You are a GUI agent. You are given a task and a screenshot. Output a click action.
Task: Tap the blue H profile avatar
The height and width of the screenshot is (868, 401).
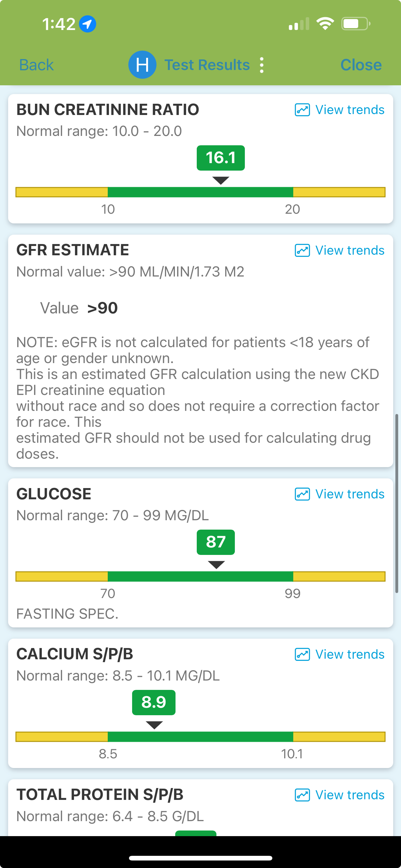coord(142,65)
